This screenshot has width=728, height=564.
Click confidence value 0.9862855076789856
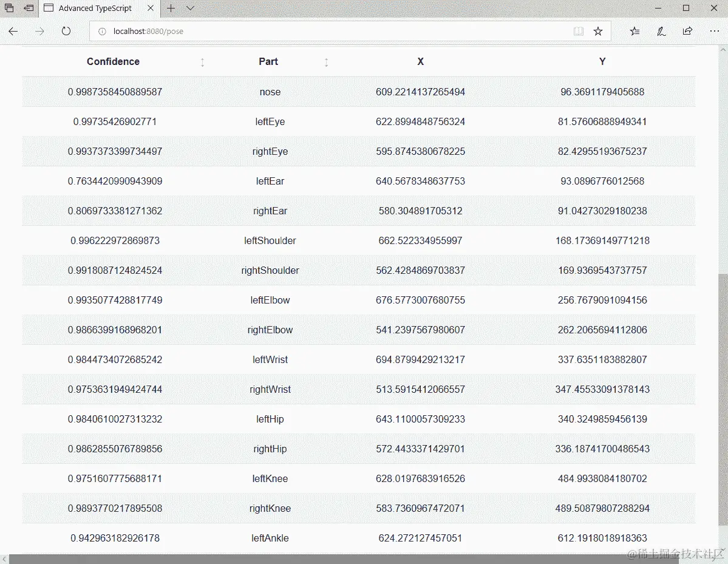coord(115,449)
